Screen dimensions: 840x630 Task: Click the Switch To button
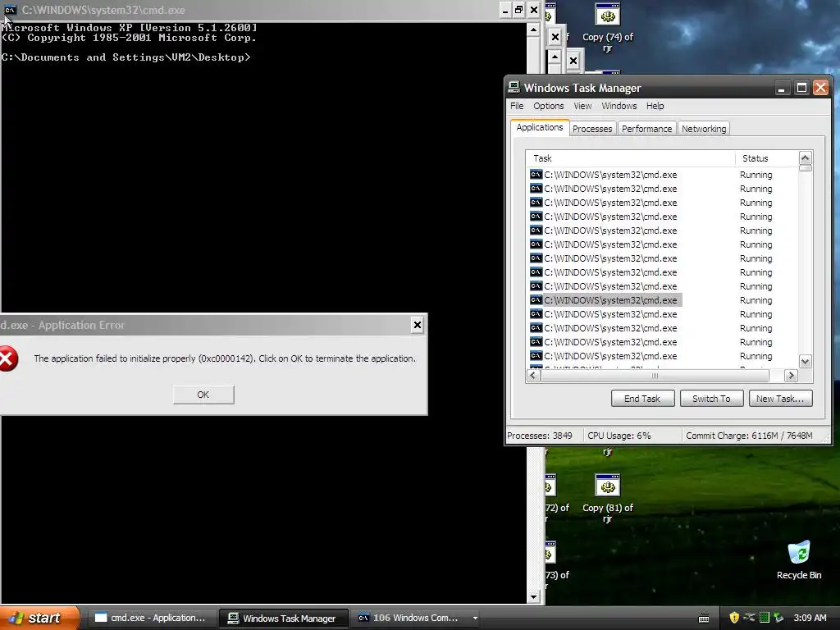pyautogui.click(x=711, y=399)
